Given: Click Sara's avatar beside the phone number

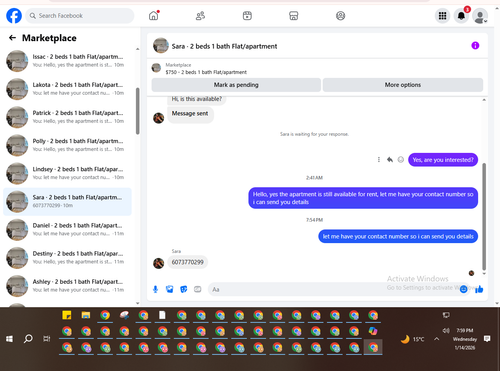Looking at the screenshot, I should tap(158, 263).
